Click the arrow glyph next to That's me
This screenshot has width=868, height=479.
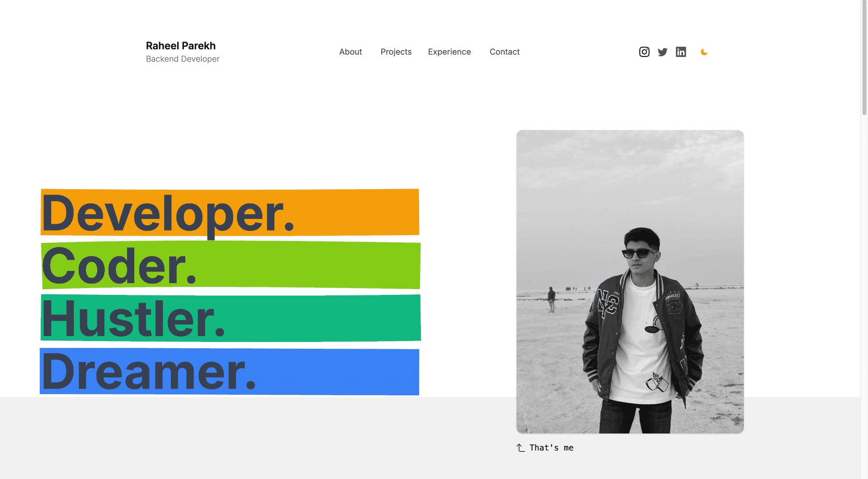point(519,447)
